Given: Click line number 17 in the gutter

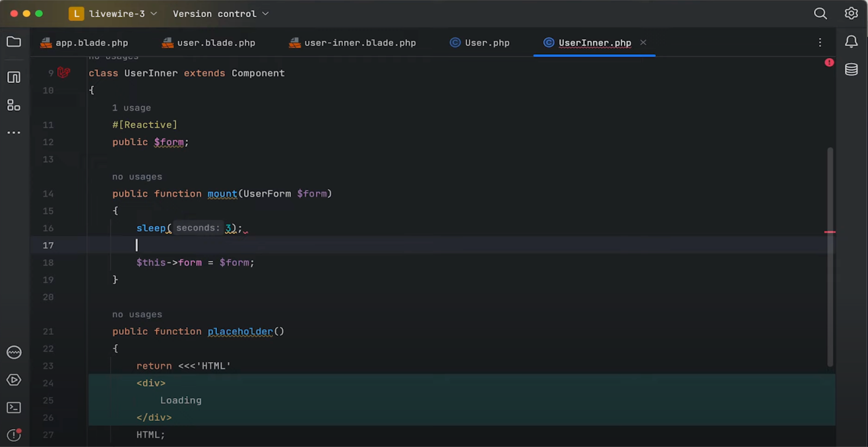Looking at the screenshot, I should (x=48, y=246).
